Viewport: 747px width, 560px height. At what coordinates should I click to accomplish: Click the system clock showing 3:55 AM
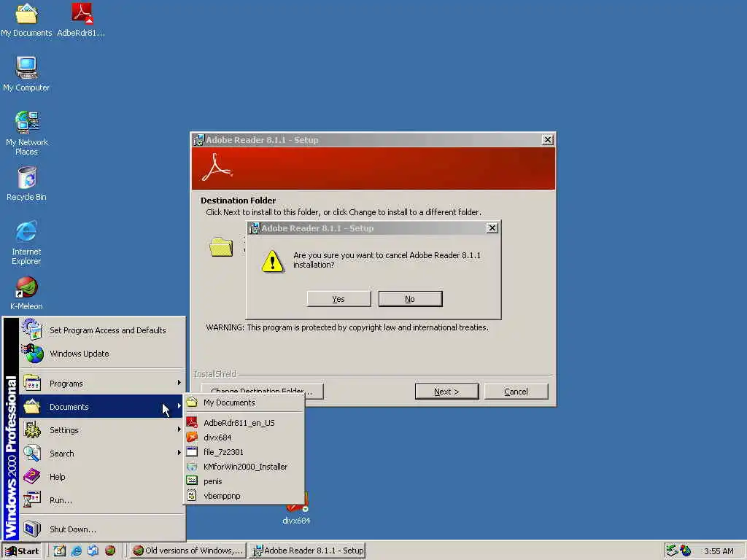tap(719, 551)
